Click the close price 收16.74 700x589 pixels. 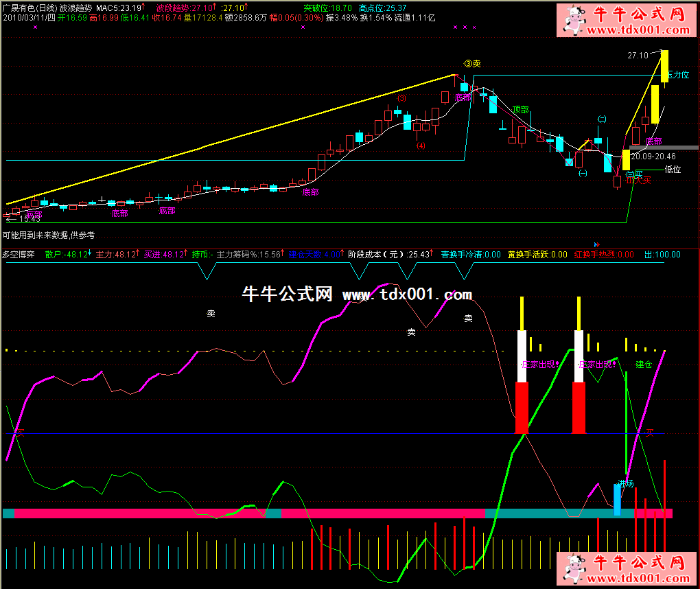(167, 18)
